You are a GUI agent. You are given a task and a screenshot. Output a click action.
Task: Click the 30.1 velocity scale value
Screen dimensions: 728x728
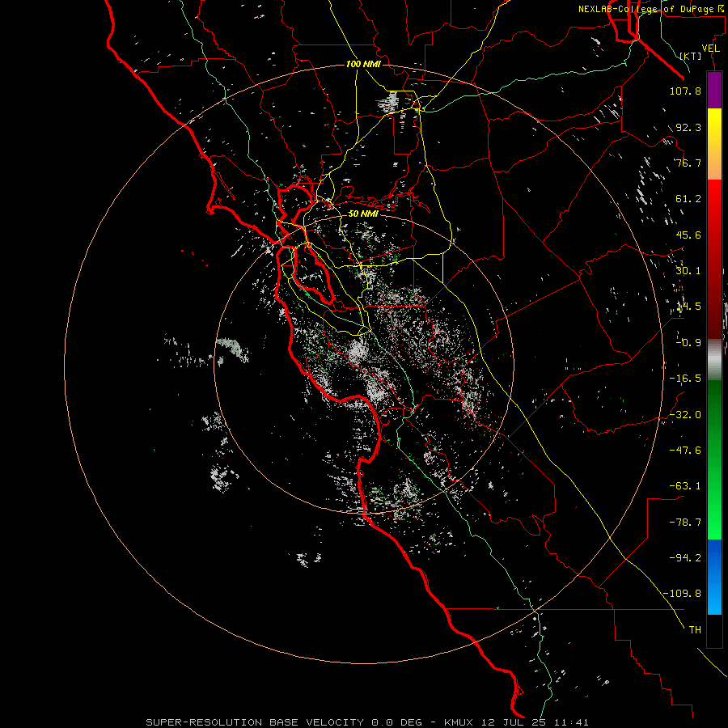[x=688, y=271]
